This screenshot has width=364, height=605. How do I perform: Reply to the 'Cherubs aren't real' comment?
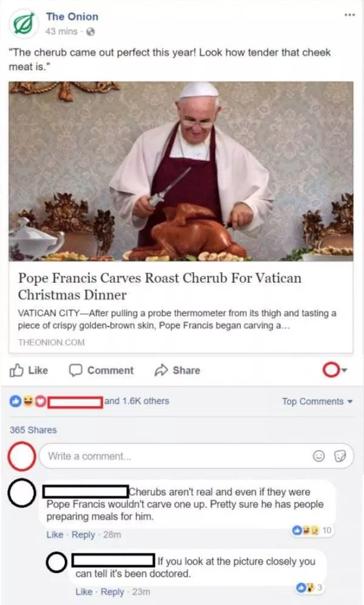[x=83, y=535]
